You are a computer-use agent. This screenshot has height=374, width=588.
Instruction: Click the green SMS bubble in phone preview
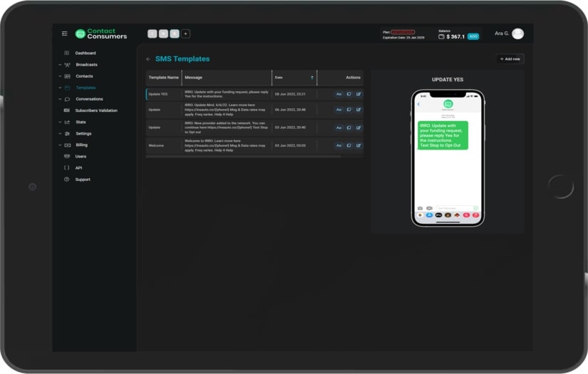point(443,135)
